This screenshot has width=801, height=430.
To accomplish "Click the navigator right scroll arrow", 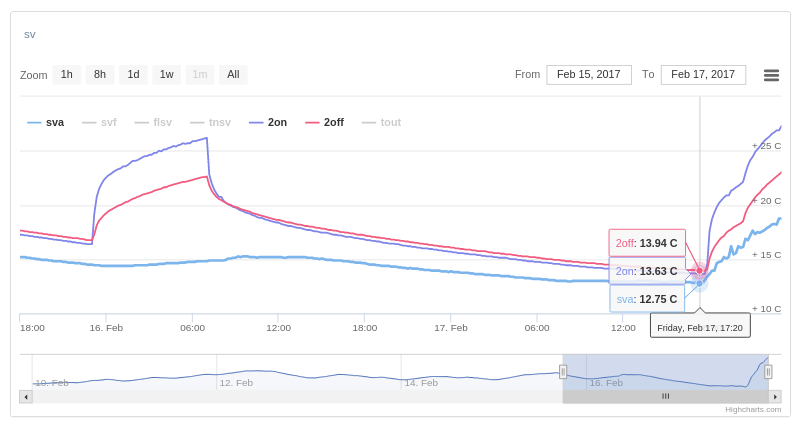I will point(775,397).
